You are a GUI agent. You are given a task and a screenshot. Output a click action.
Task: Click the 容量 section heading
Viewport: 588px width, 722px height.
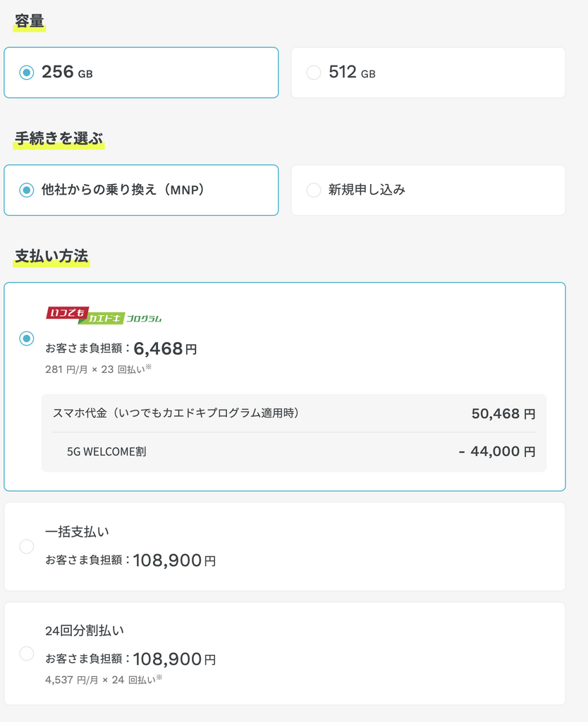point(30,21)
